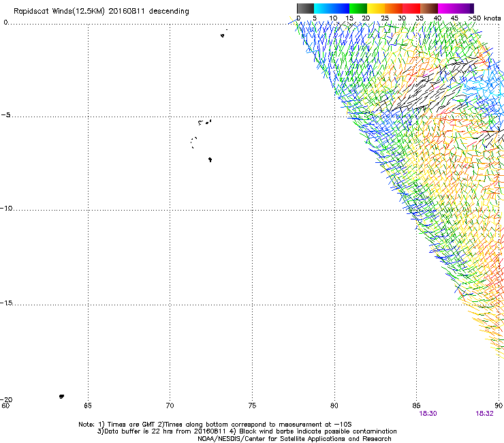
Task: Click the island cluster just below -5 latitude
Action: 205,122
